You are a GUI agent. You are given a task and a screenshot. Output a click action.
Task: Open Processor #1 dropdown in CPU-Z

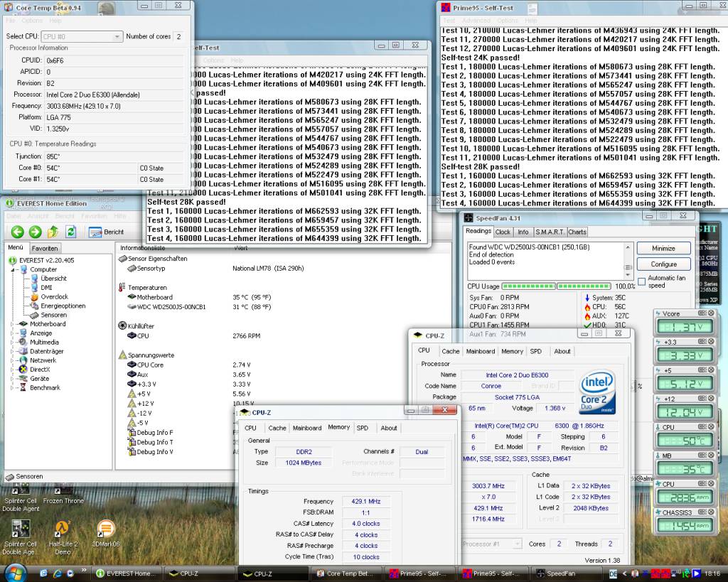click(492, 544)
